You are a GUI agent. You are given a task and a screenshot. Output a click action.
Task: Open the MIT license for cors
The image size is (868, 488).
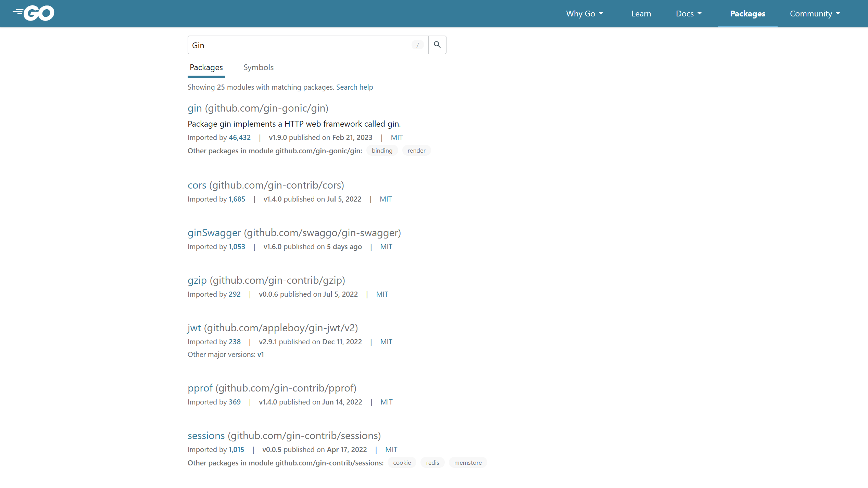[x=386, y=199]
